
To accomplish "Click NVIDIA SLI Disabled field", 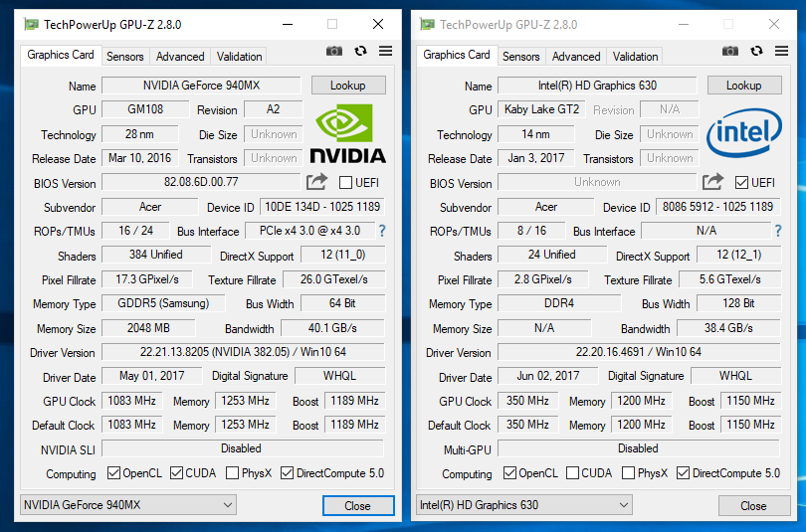I will [243, 448].
